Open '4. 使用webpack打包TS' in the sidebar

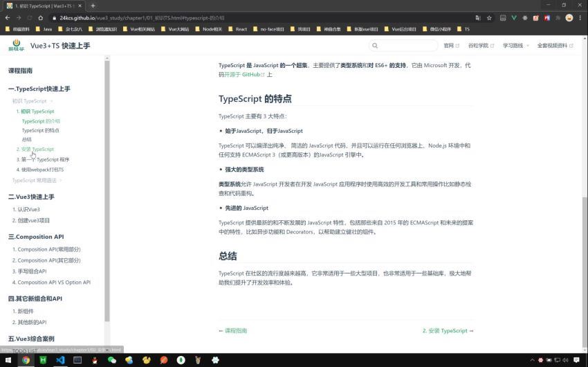coord(40,170)
